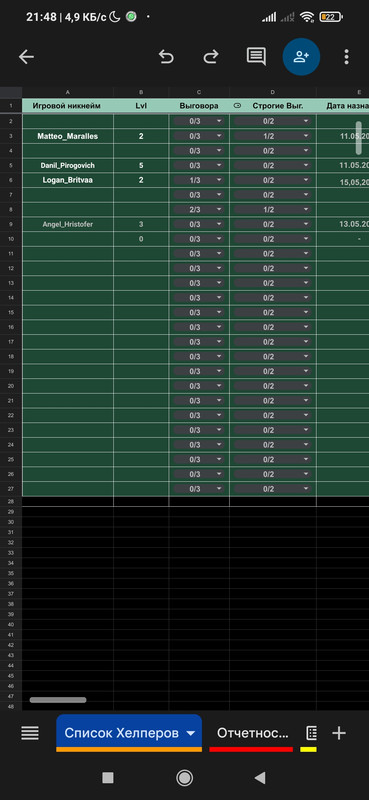This screenshot has height=800, width=369.
Task: Select row 5 number header
Action: tap(11, 166)
